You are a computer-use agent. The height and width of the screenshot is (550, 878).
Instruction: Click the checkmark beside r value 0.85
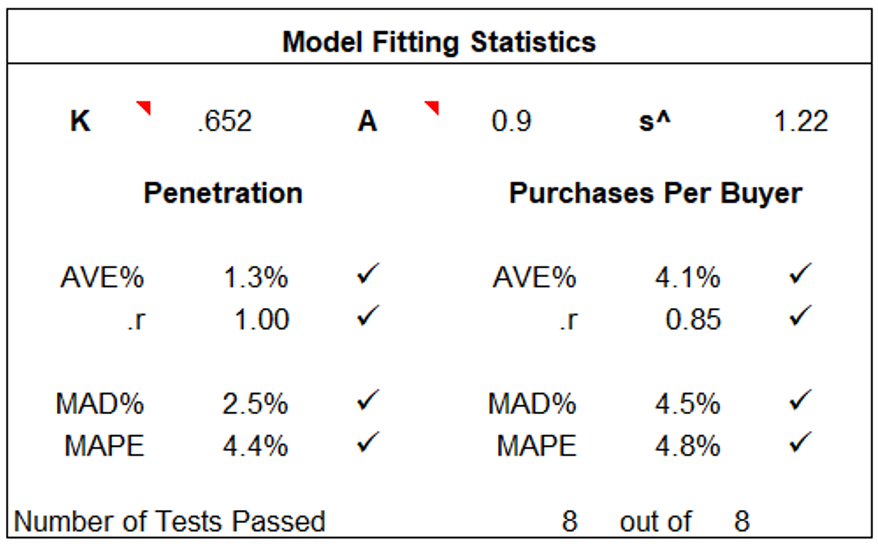click(x=798, y=318)
